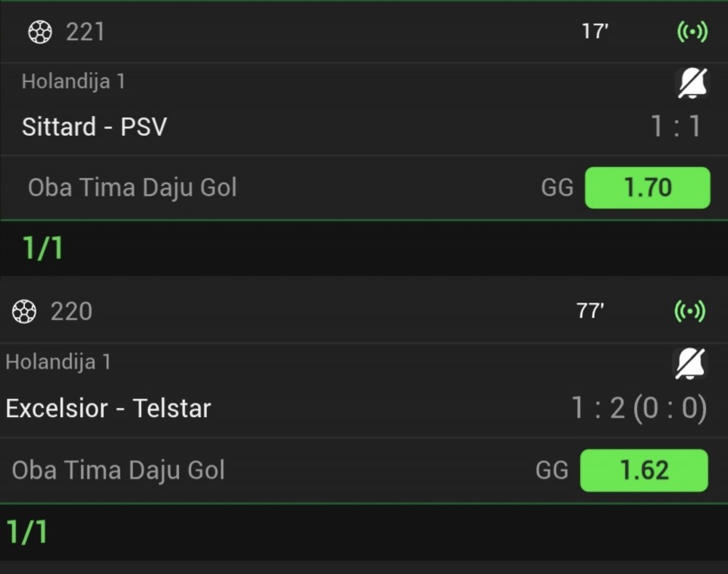
Task: Toggle muted bell for Excelsior - Telstar
Action: (x=689, y=364)
